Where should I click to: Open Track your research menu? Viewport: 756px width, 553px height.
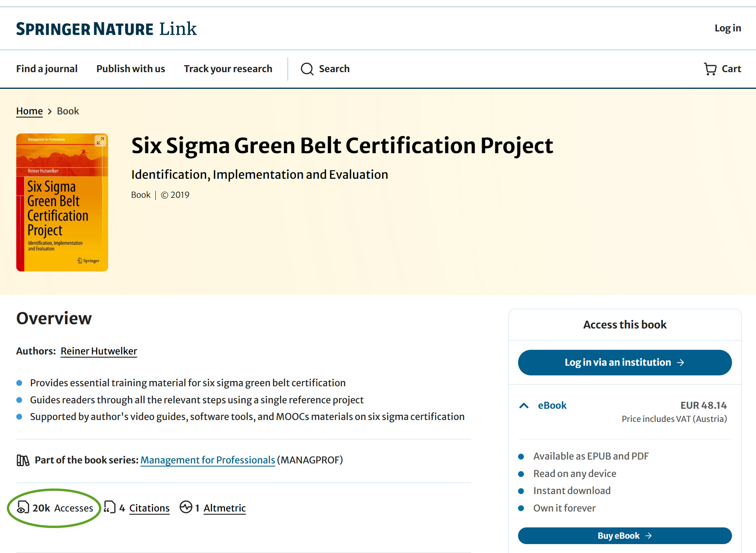coord(228,69)
